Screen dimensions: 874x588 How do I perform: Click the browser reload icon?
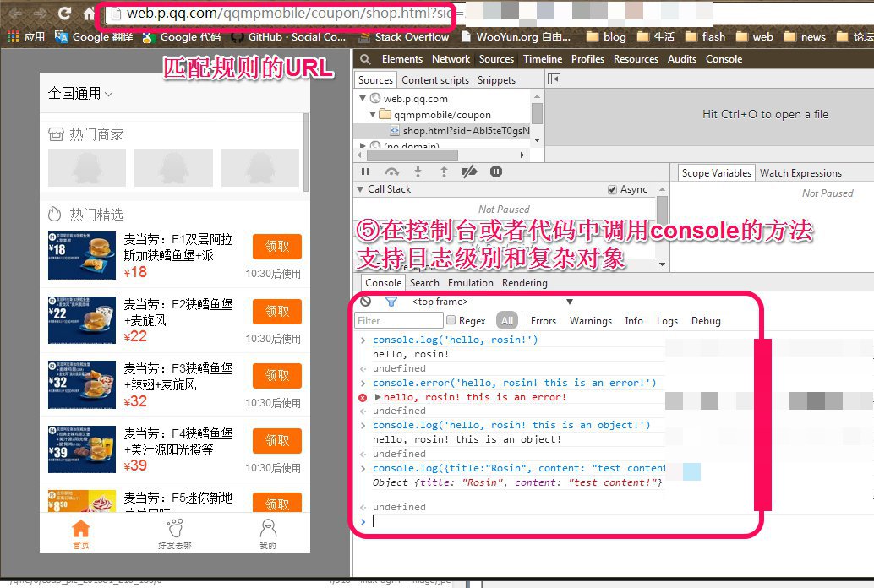65,14
